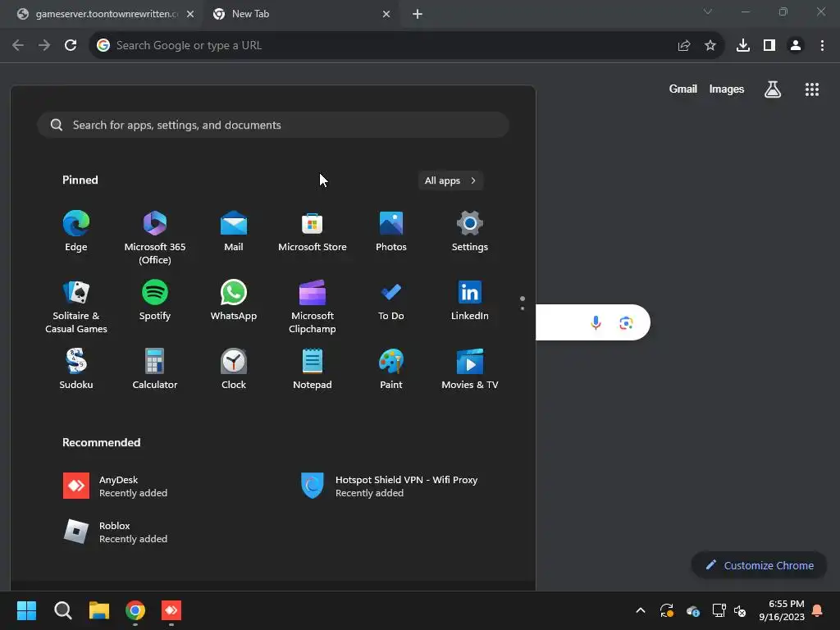Bookmark this tab with the star
Image resolution: width=840 pixels, height=630 pixels.
(710, 45)
